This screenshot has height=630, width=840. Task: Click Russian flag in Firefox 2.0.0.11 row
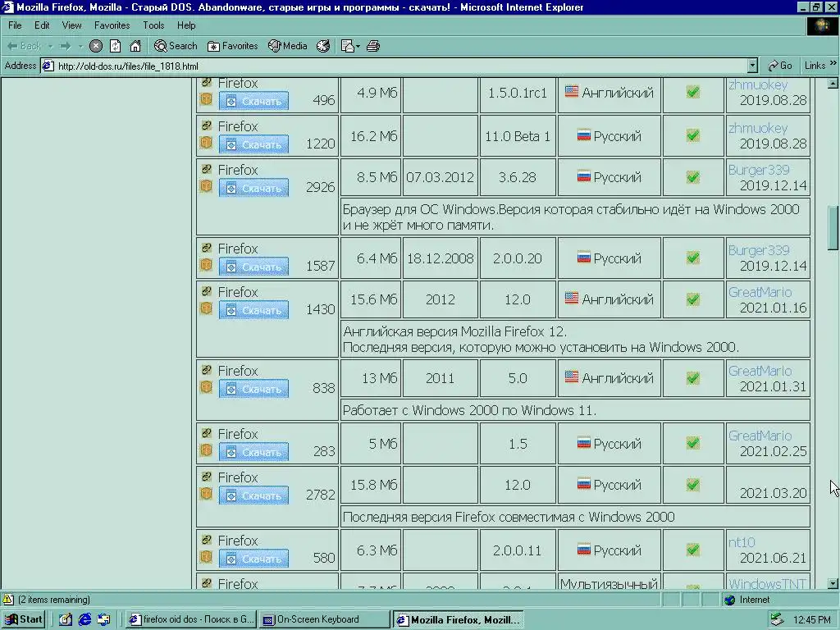click(x=584, y=549)
